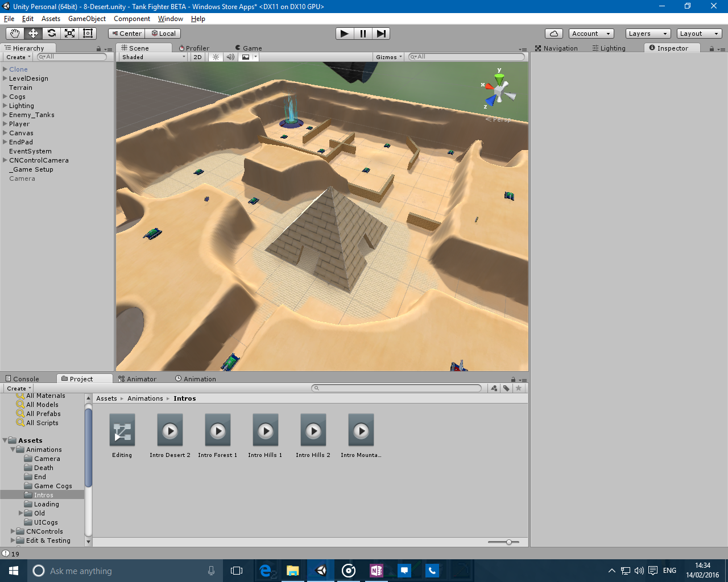728x582 pixels.
Task: Select the Move tool
Action: [x=33, y=34]
